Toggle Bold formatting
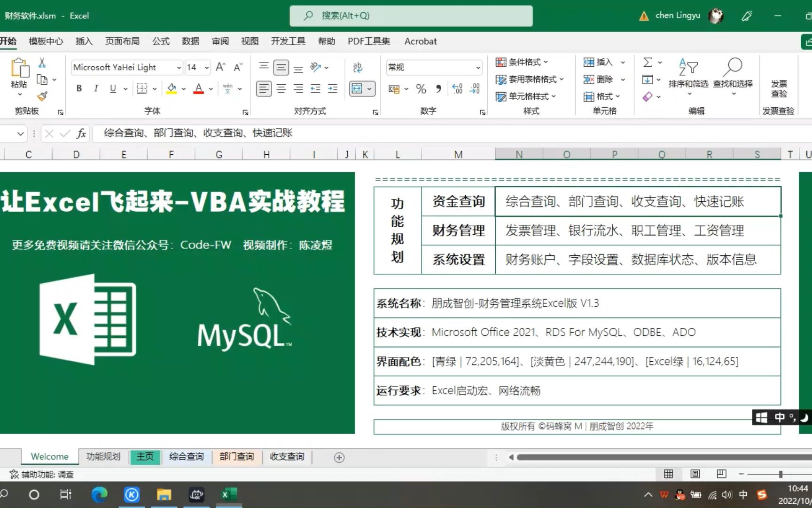 click(79, 88)
